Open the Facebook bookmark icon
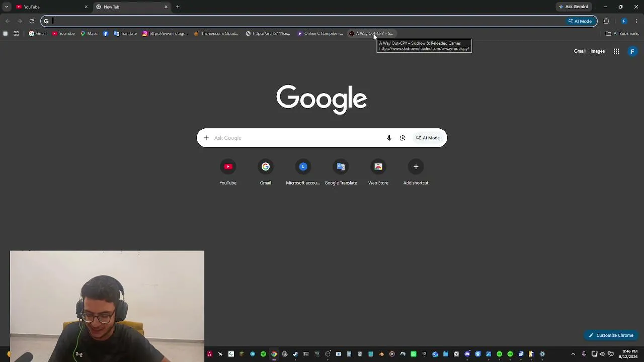 [x=106, y=34]
